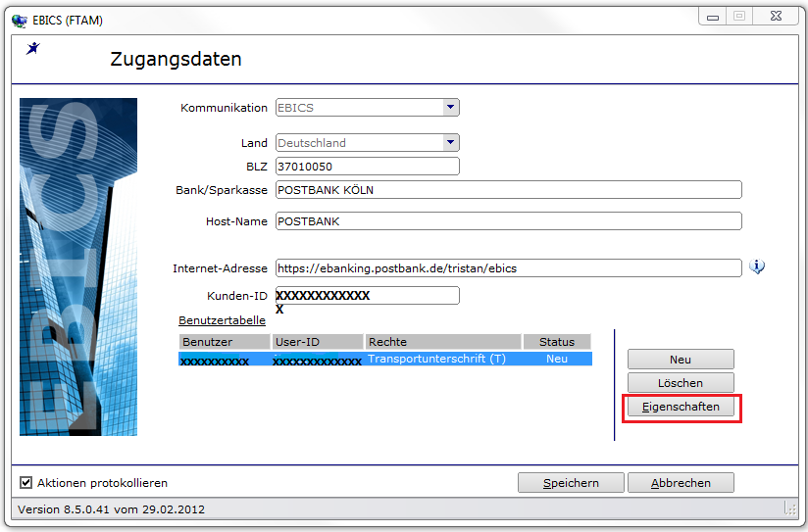Viewport: 808px width, 532px height.
Task: Toggle Aktionen protokollieren checkbox
Action: pos(25,483)
